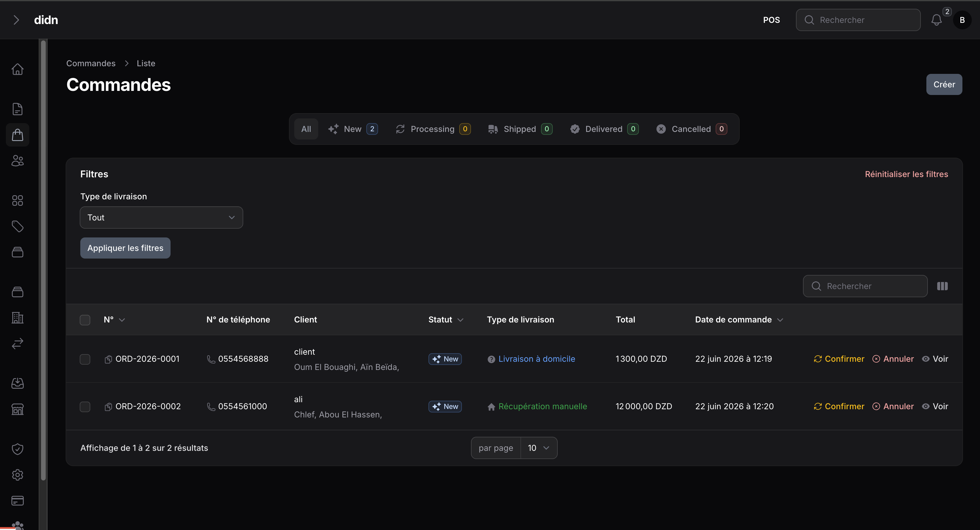Screen dimensions: 980x530
Task: Open the per page 10 dropdown
Action: tap(539, 448)
